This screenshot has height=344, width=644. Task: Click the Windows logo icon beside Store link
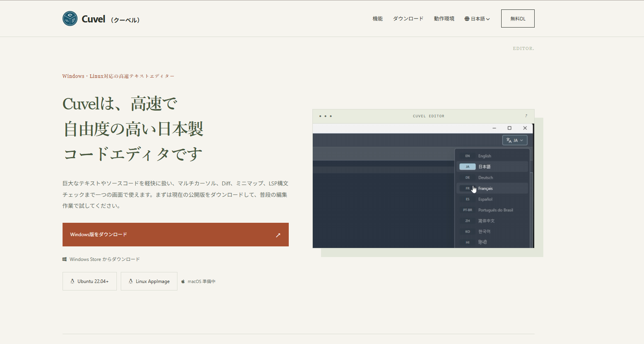65,259
